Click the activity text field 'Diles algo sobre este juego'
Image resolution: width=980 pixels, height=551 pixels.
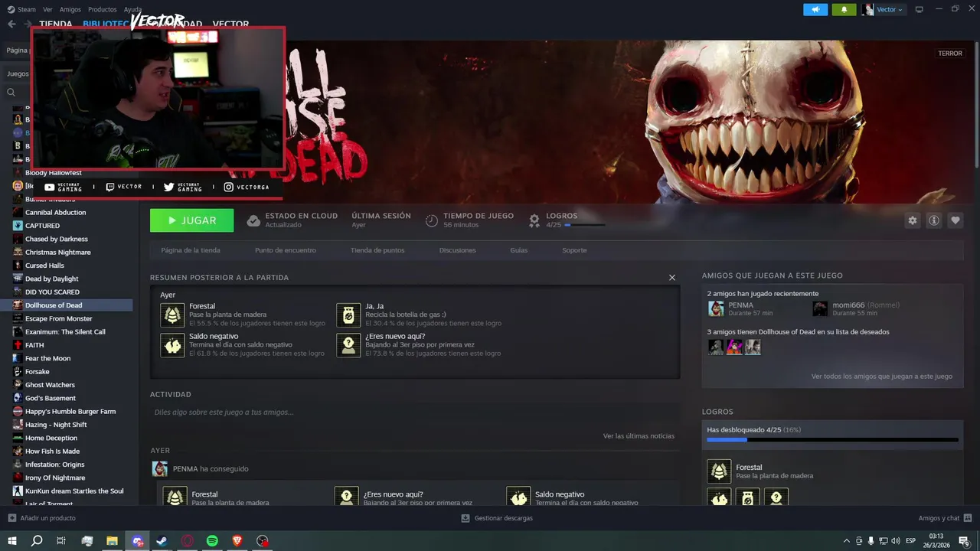414,412
